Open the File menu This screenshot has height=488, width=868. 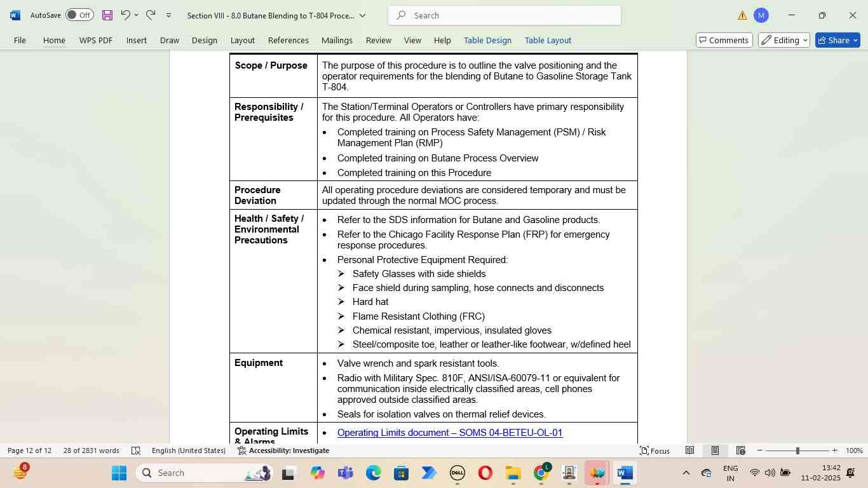[20, 40]
